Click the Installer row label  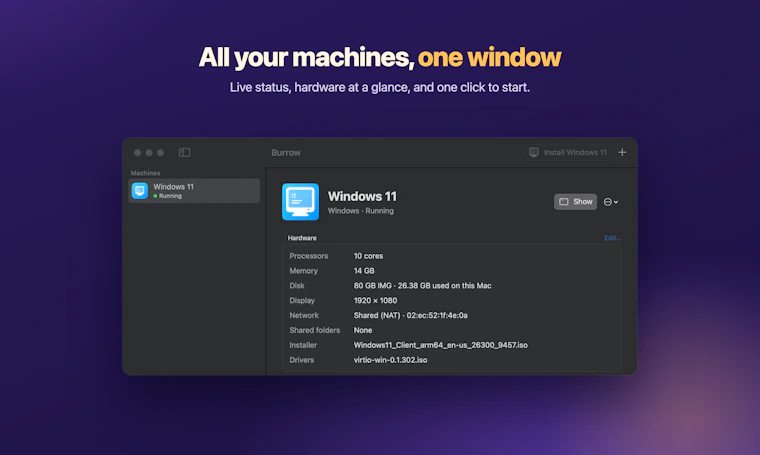pyautogui.click(x=303, y=345)
